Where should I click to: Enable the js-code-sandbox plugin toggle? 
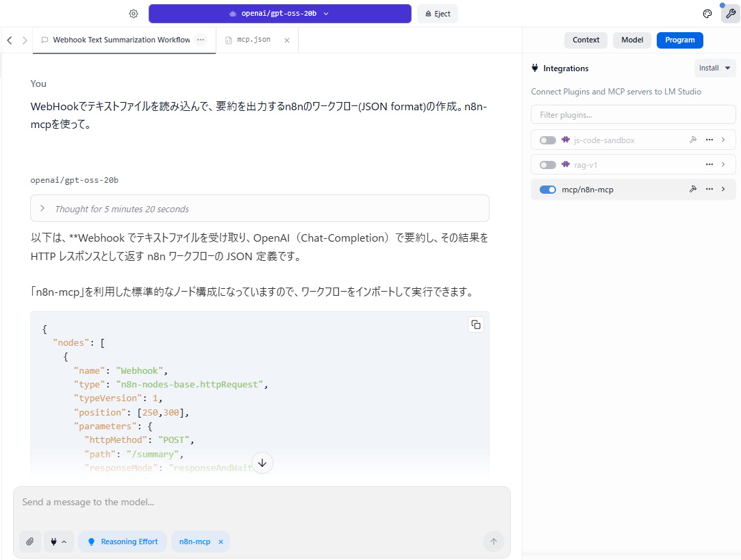[x=547, y=140]
